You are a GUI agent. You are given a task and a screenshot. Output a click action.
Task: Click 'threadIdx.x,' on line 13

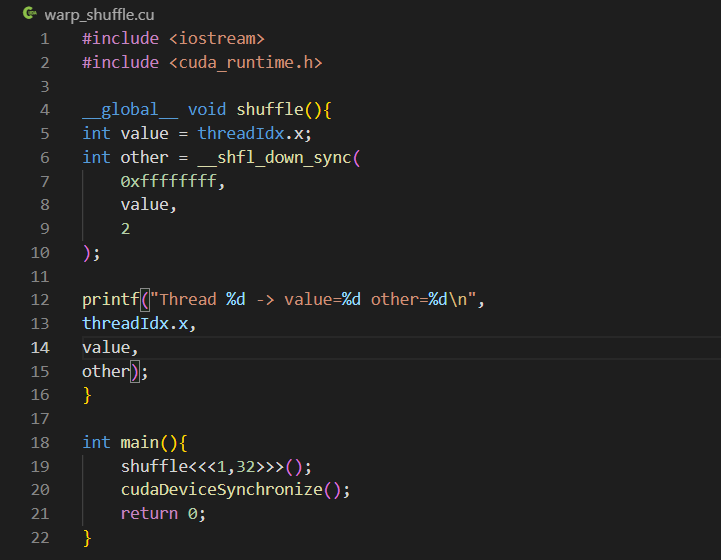pos(139,324)
